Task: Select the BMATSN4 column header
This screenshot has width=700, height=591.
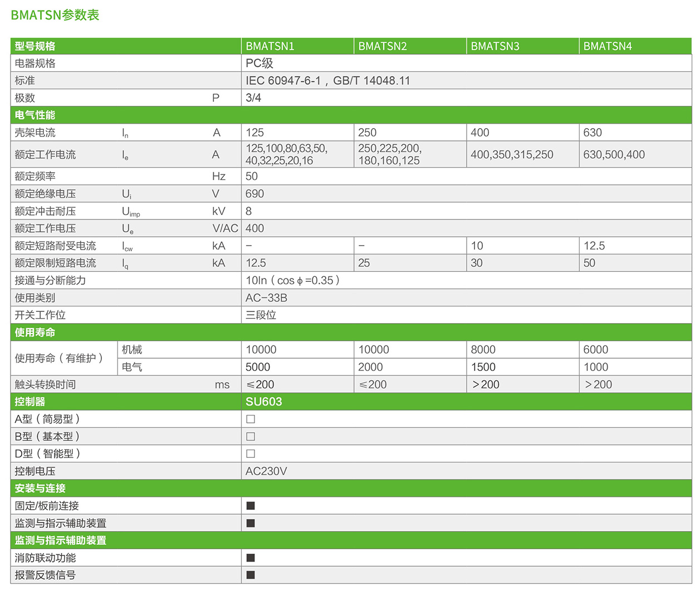Action: coord(608,46)
